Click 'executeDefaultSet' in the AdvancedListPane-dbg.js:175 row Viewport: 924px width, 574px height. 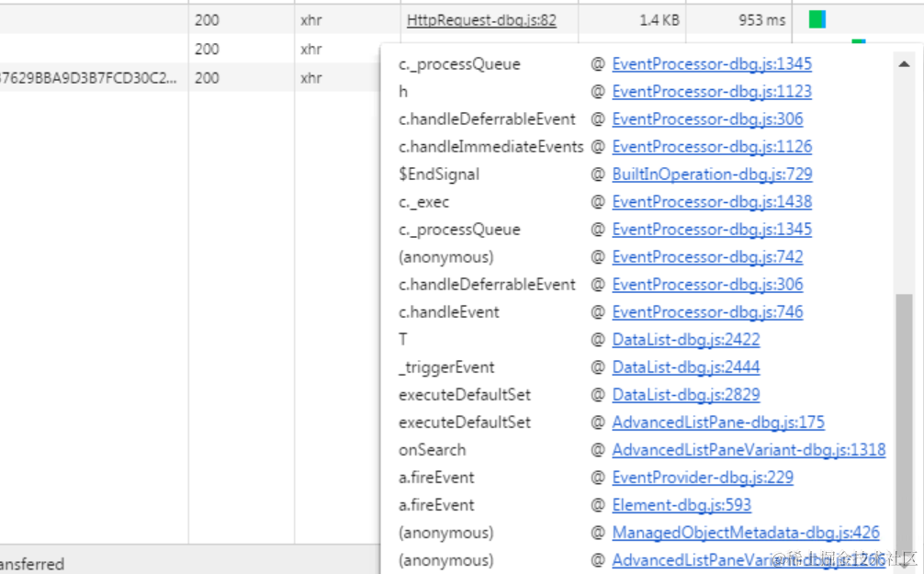[x=465, y=422]
